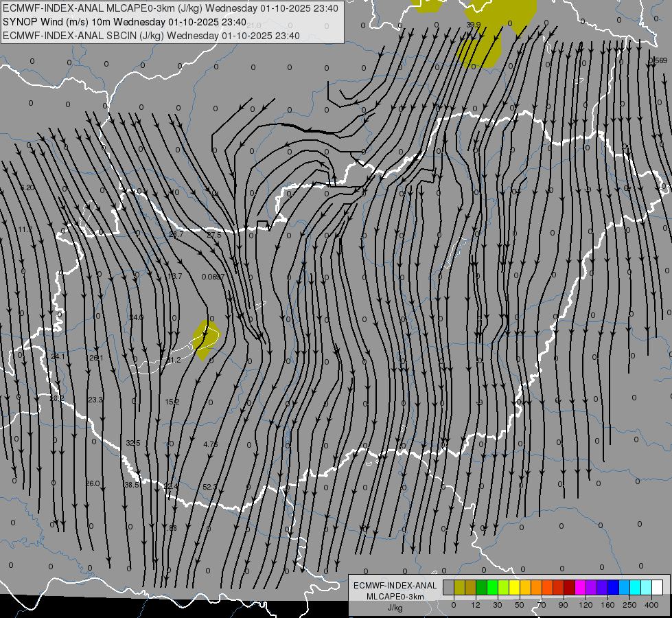Select the cyan legend swatch after 250

pyautogui.click(x=635, y=587)
